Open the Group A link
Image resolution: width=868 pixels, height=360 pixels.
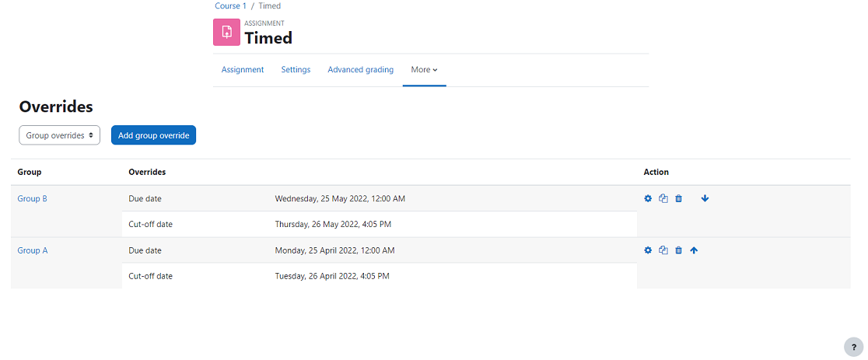[33, 250]
